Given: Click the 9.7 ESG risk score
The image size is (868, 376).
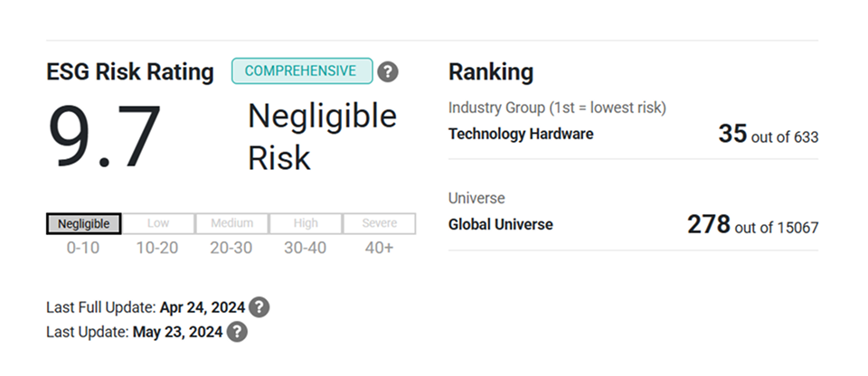Looking at the screenshot, I should pos(105,136).
